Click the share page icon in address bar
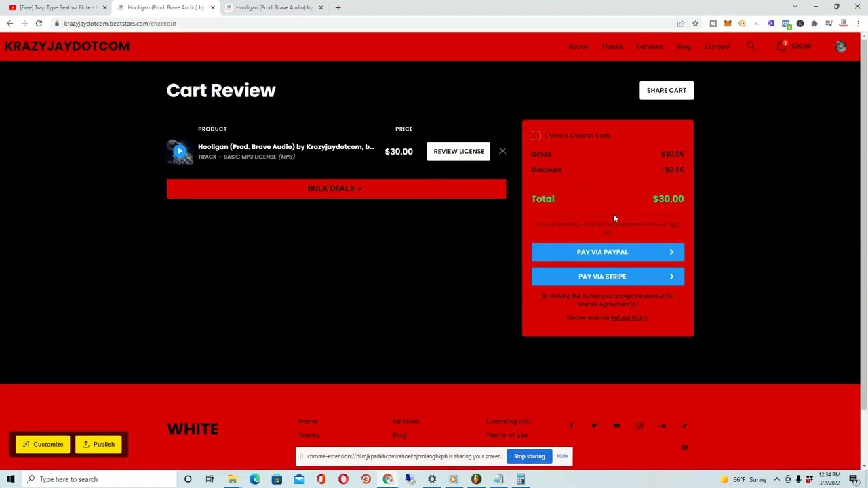The image size is (868, 488). pos(680,24)
